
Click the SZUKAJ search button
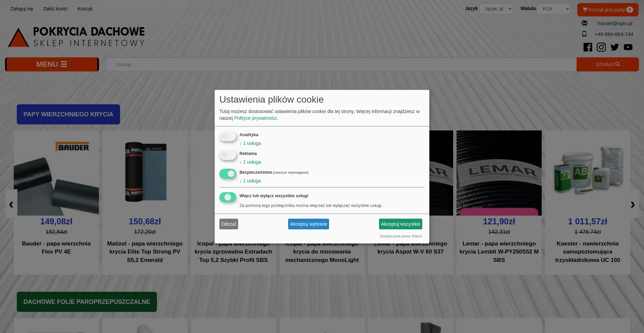(608, 64)
